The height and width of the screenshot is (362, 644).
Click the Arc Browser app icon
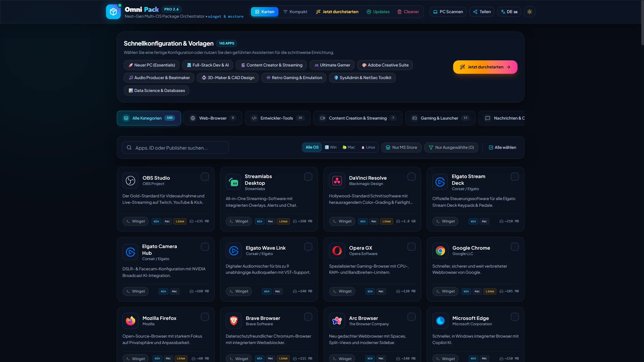click(x=337, y=321)
